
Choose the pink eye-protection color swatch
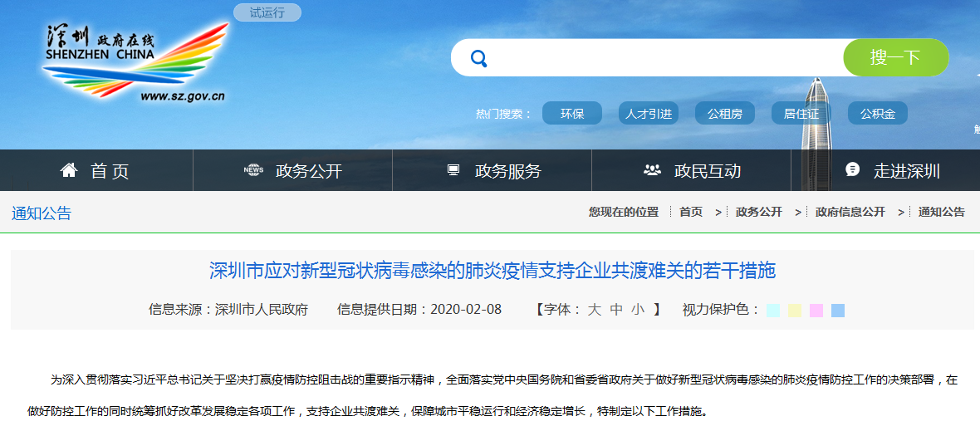[816, 311]
